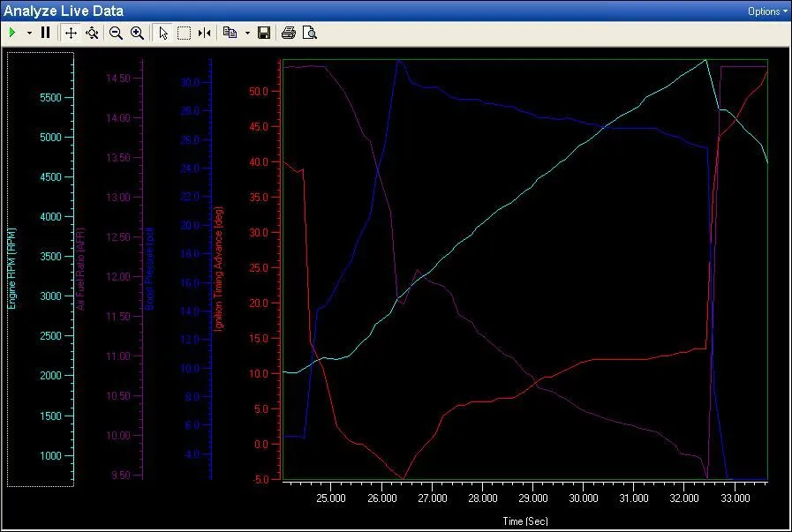Open the dropdown arrow beside Play
792x532 pixels.
(x=29, y=33)
